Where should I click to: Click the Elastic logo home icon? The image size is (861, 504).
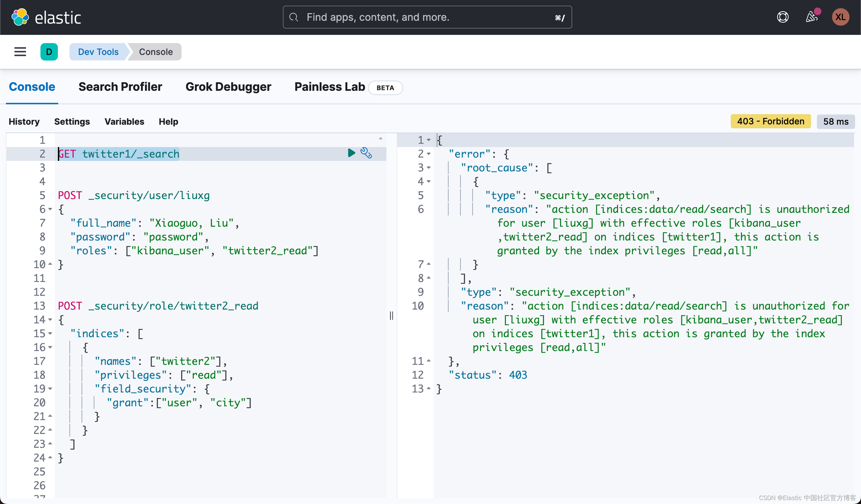[20, 17]
